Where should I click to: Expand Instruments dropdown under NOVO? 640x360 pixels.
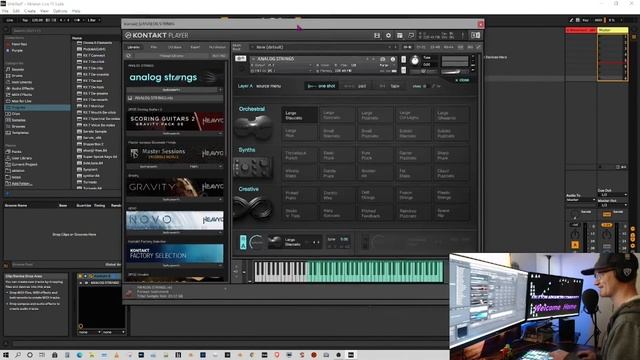pyautogui.click(x=175, y=233)
